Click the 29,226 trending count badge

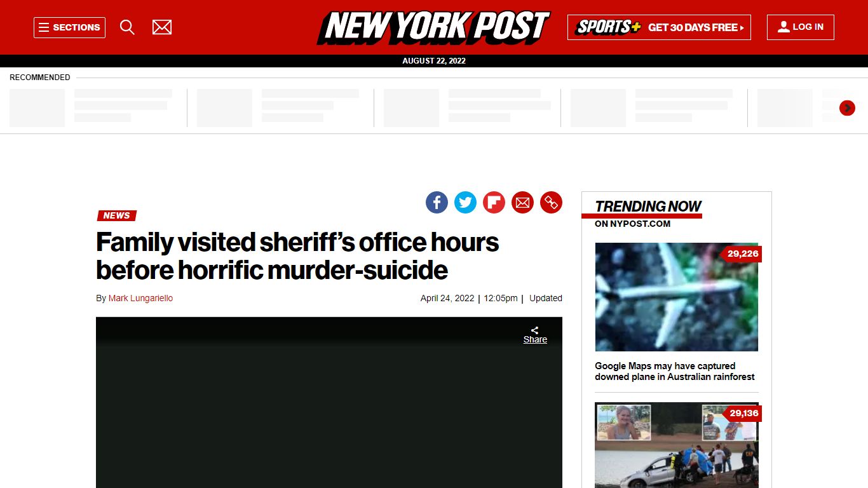(742, 254)
